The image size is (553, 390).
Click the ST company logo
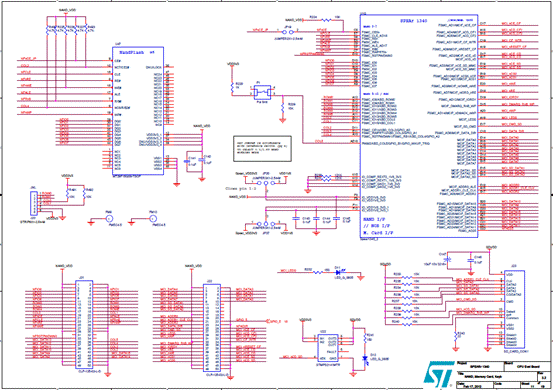(x=438, y=374)
